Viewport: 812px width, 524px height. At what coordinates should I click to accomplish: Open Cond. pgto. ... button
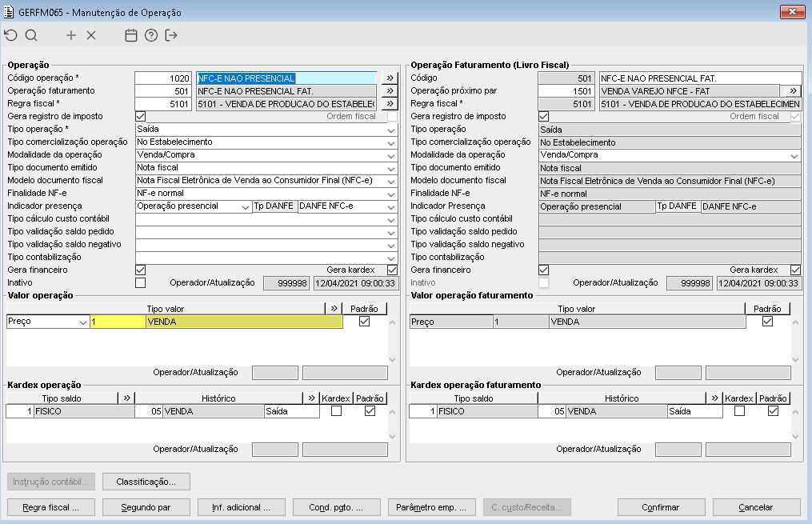[x=337, y=507]
